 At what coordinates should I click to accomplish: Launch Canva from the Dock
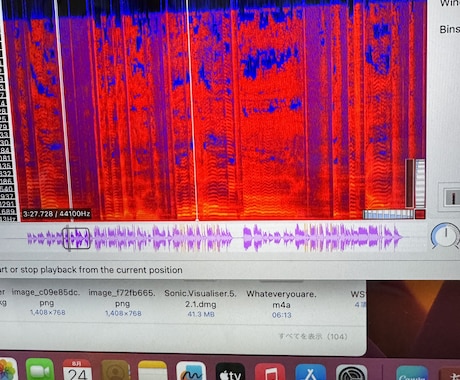(x=412, y=373)
